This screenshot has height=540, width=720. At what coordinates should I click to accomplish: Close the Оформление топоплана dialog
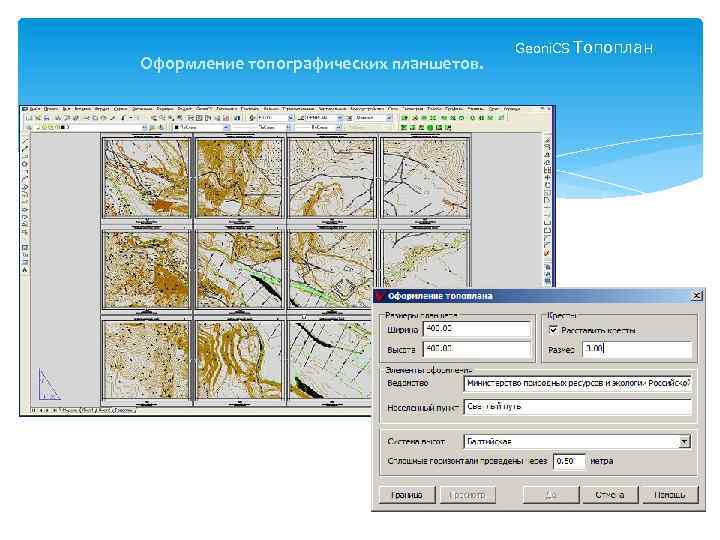pos(697,296)
